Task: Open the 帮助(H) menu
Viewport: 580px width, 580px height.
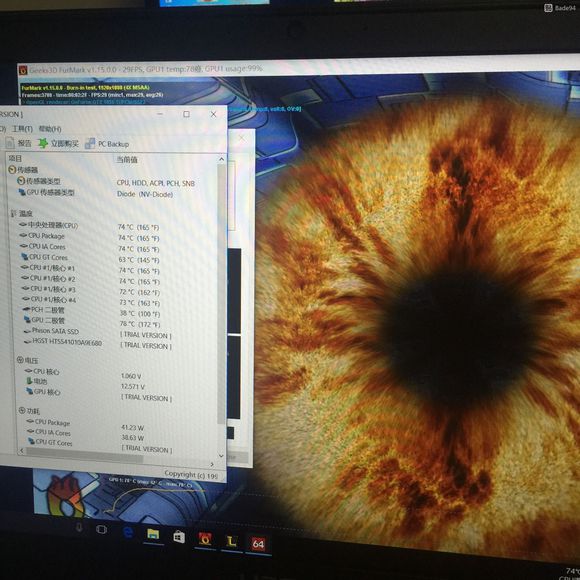Action: pyautogui.click(x=50, y=129)
